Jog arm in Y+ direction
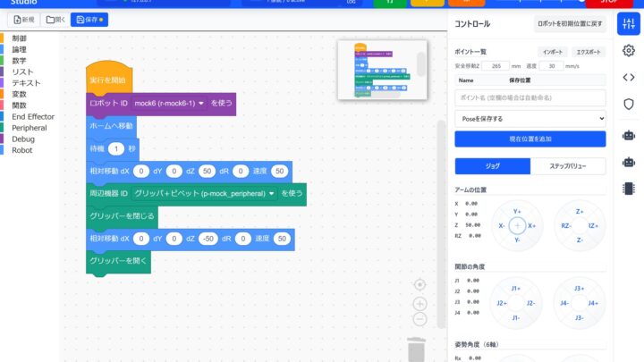 pyautogui.click(x=517, y=211)
